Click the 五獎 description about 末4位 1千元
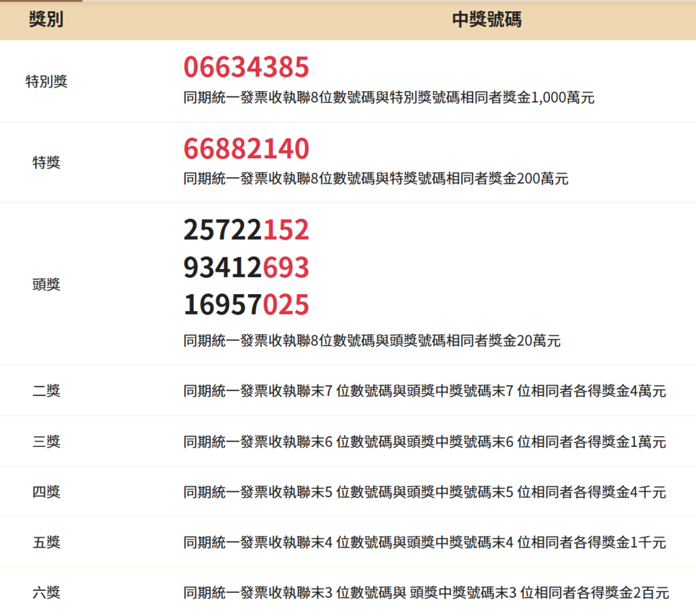The height and width of the screenshot is (616, 696). 425,542
